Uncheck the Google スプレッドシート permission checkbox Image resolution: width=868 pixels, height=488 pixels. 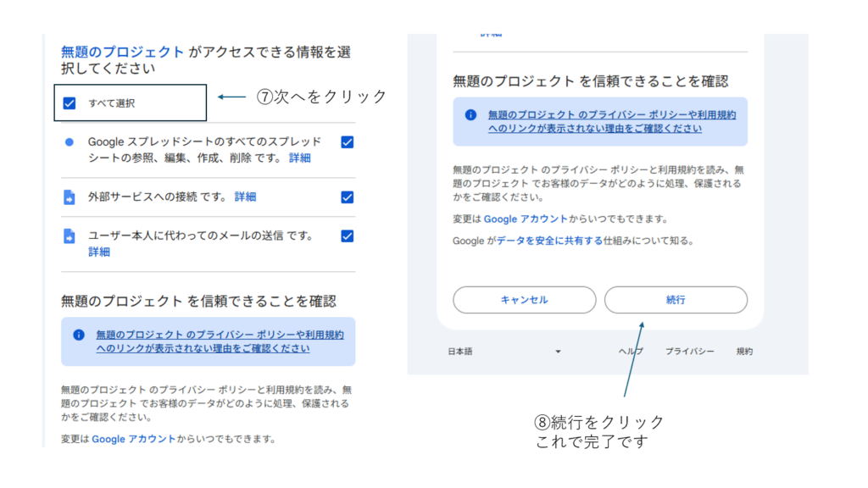[x=347, y=141]
